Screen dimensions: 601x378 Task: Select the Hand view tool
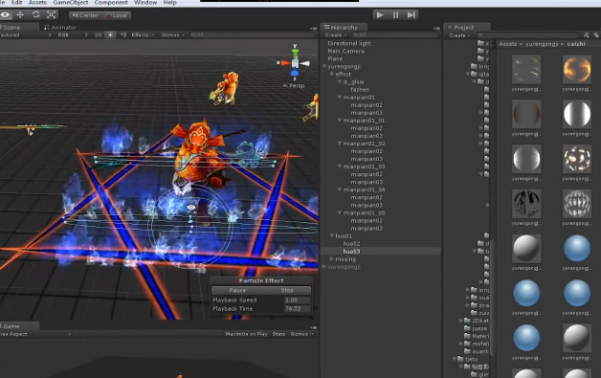pos(5,15)
